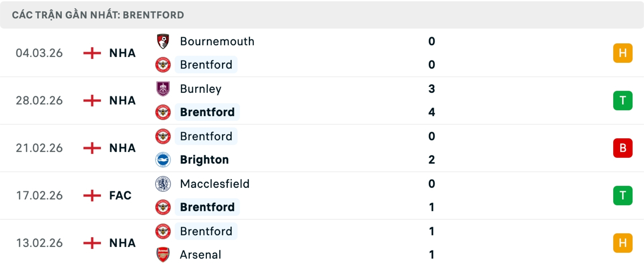Click the Brentford team name in the Arsenal match
The height and width of the screenshot is (266, 644).
pos(206,231)
